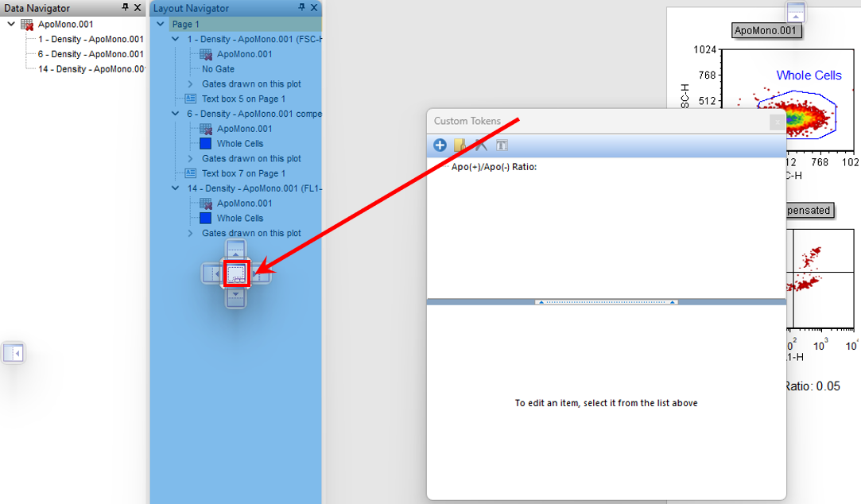This screenshot has width=861, height=504.
Task: Click the Layout Navigator panel title
Action: [x=191, y=8]
